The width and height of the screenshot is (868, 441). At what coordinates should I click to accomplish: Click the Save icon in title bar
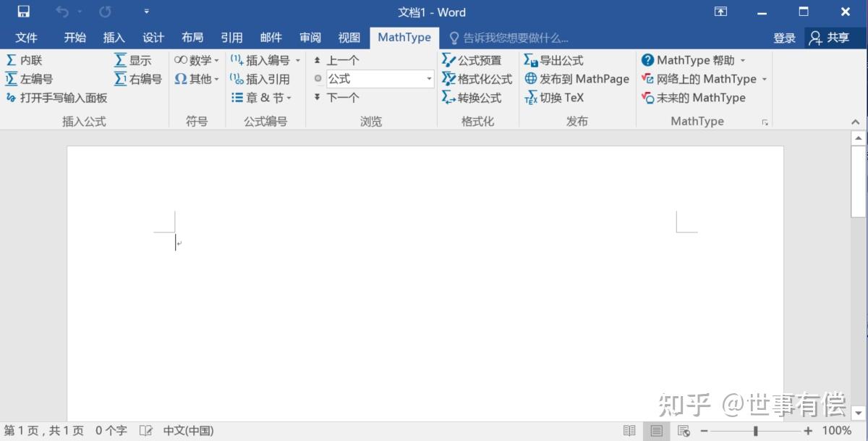24,12
